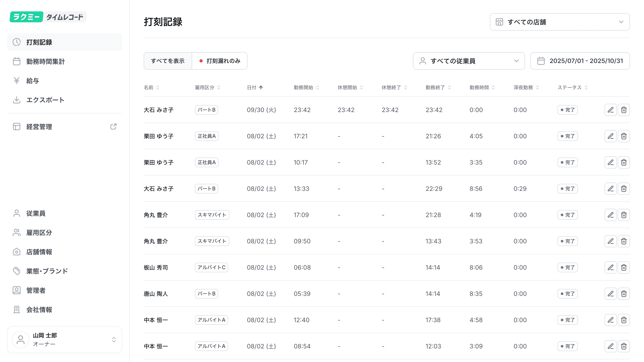Image resolution: width=644 pixels, height=362 pixels.
Task: Open the エクスポート page
Action: 45,100
